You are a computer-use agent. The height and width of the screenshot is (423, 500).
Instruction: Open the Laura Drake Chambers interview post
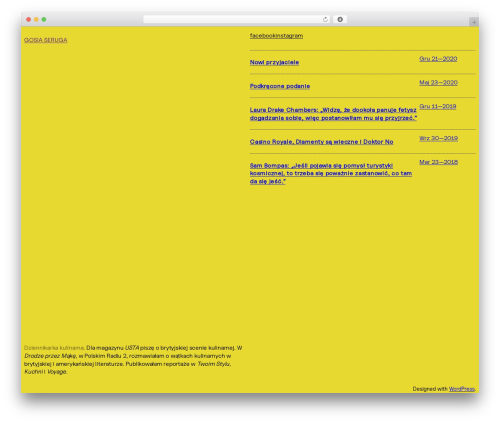point(333,114)
